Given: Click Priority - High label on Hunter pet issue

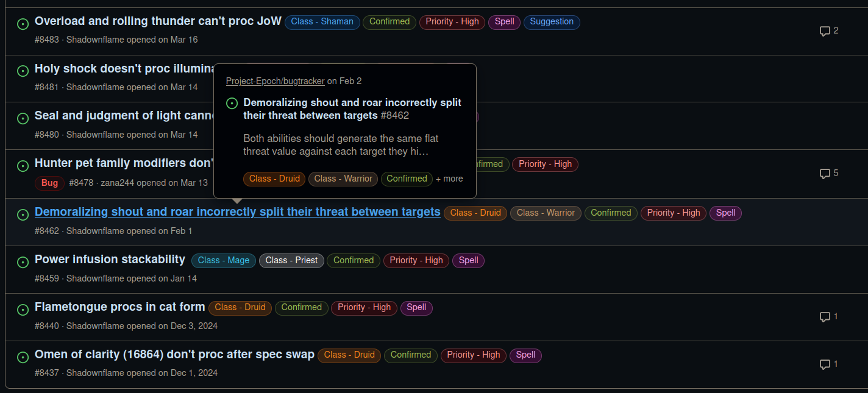Looking at the screenshot, I should [x=546, y=165].
